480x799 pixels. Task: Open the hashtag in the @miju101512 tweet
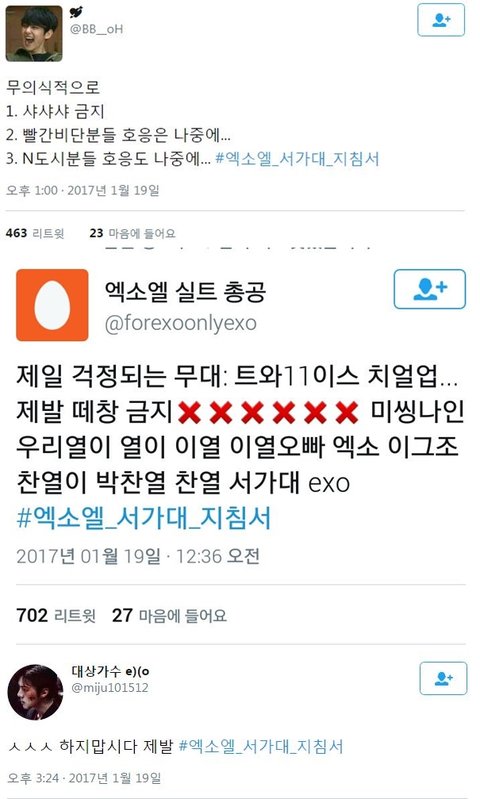261,747
